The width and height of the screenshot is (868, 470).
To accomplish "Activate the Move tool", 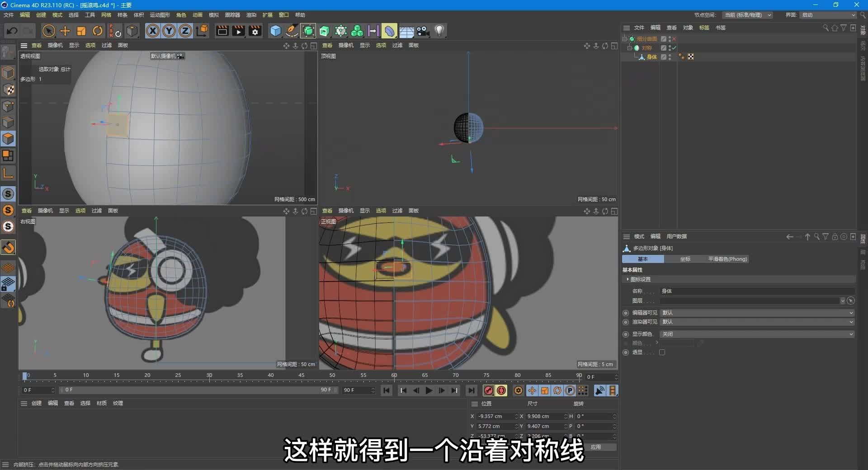I will click(x=65, y=31).
